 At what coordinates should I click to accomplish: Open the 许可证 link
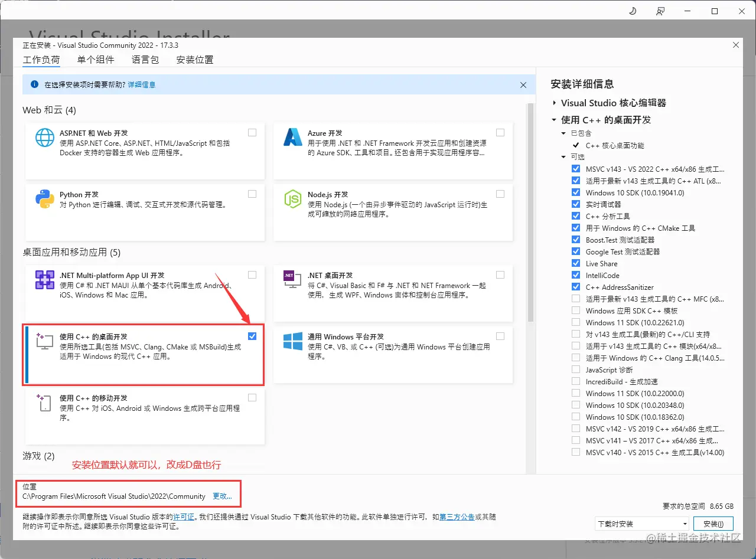pyautogui.click(x=184, y=516)
